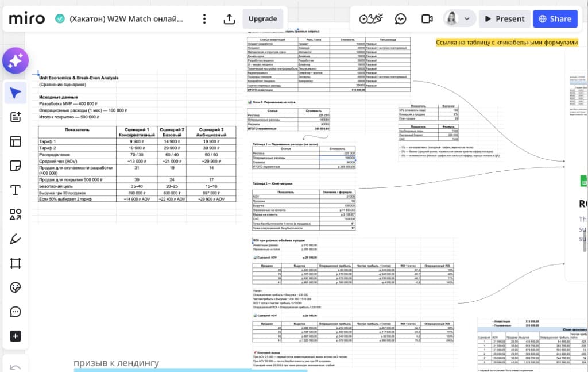
Task: Open the activities and timer toolbar icon
Action: point(371,19)
